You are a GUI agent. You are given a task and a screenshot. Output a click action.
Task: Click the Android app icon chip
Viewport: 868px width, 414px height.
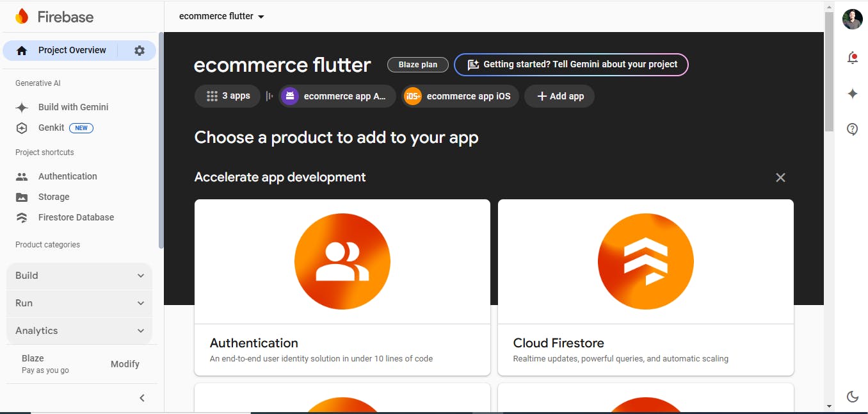(290, 96)
